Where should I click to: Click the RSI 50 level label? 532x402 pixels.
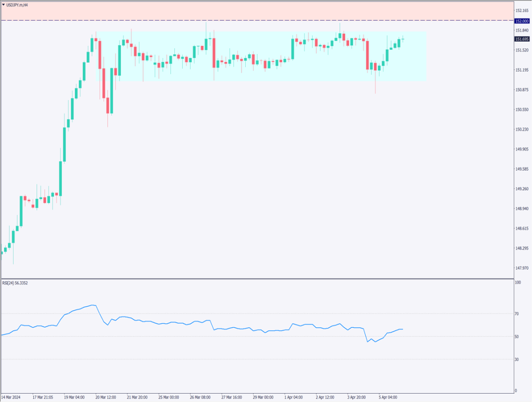tap(517, 336)
